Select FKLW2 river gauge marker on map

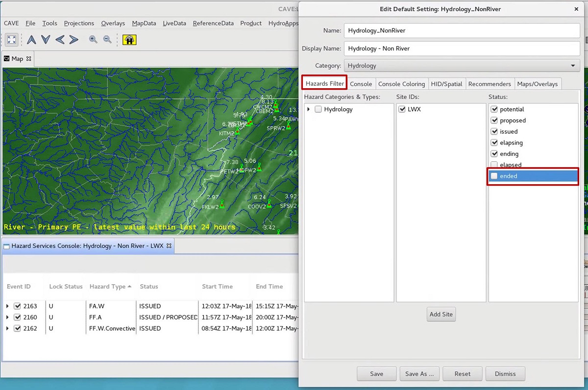click(222, 204)
